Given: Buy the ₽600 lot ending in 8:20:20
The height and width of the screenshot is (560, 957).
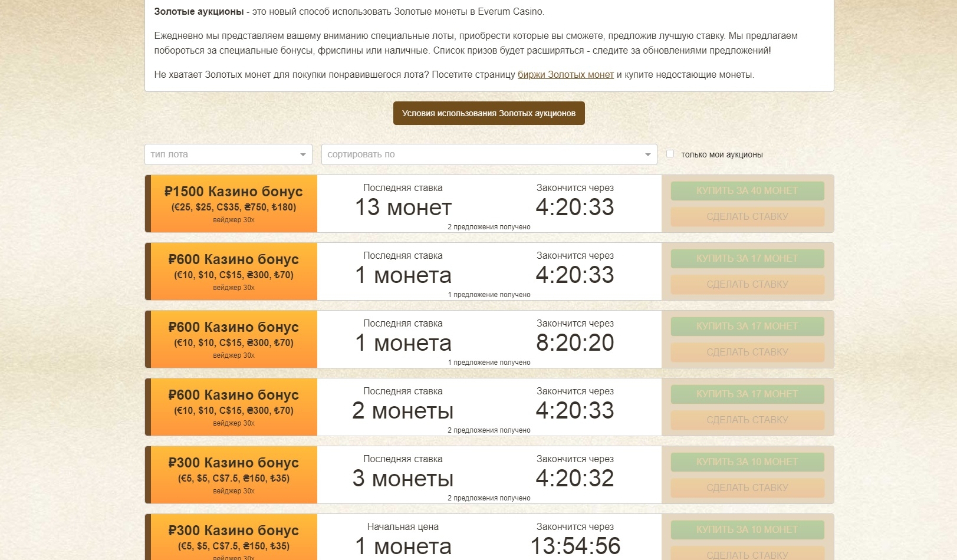Looking at the screenshot, I should (x=747, y=327).
